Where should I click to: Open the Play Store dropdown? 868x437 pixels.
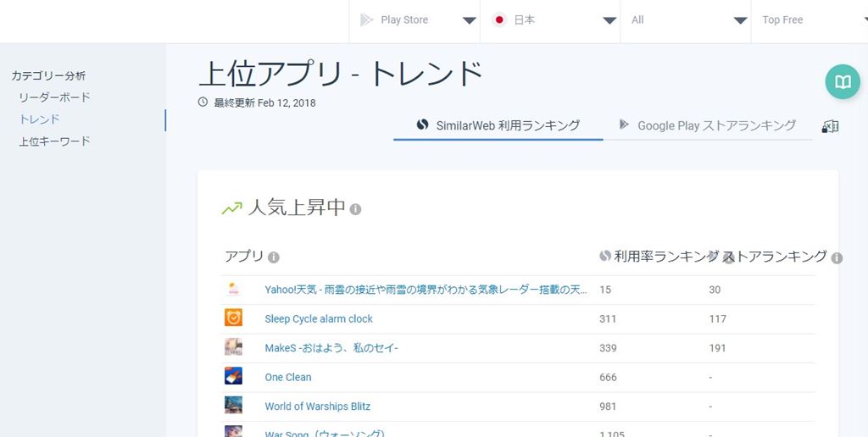(415, 20)
